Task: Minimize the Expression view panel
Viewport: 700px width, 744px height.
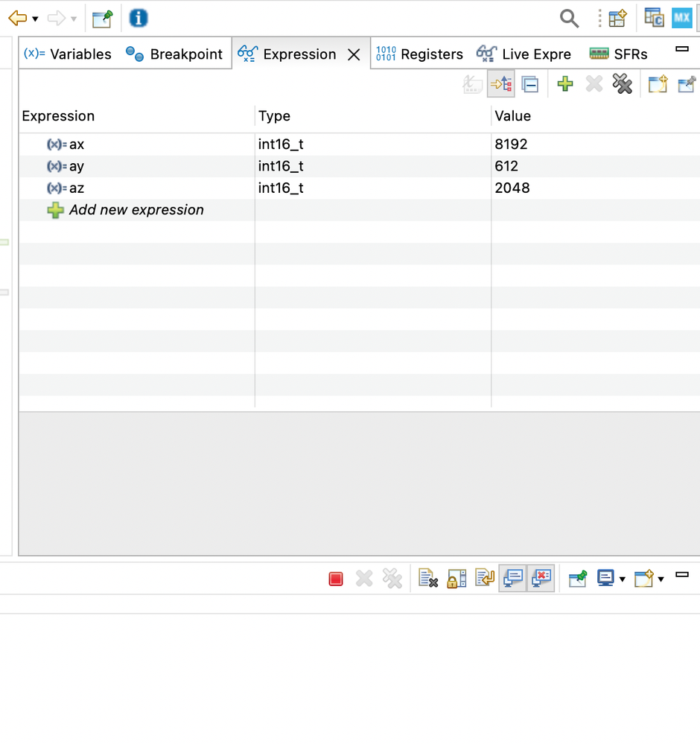Action: pyautogui.click(x=682, y=49)
